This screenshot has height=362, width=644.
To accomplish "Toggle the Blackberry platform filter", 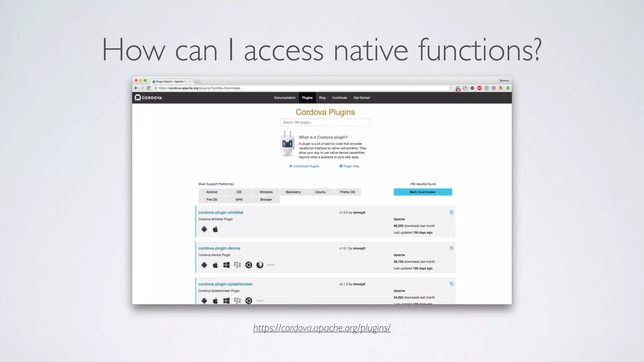I will [293, 192].
